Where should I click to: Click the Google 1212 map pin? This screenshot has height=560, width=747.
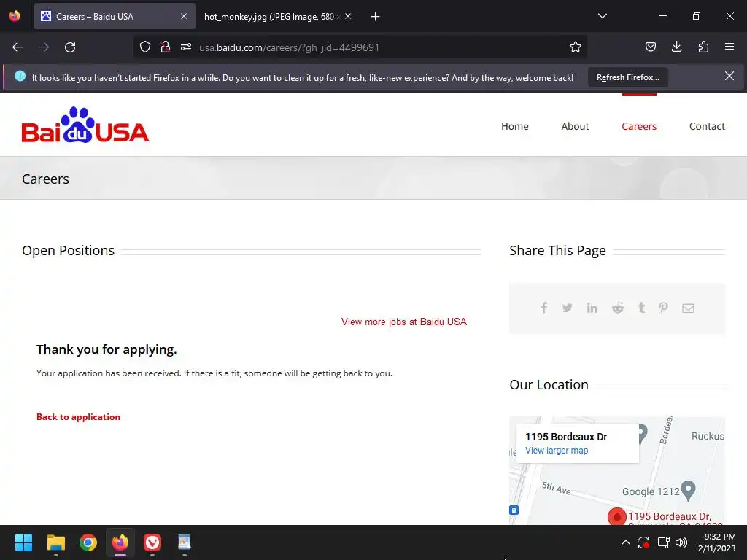click(x=688, y=490)
